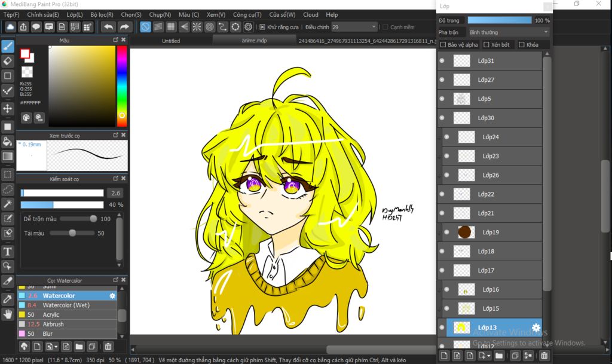Toggle Cạnh mềm soft edge checkbox
The height and width of the screenshot is (364, 612).
click(x=385, y=27)
